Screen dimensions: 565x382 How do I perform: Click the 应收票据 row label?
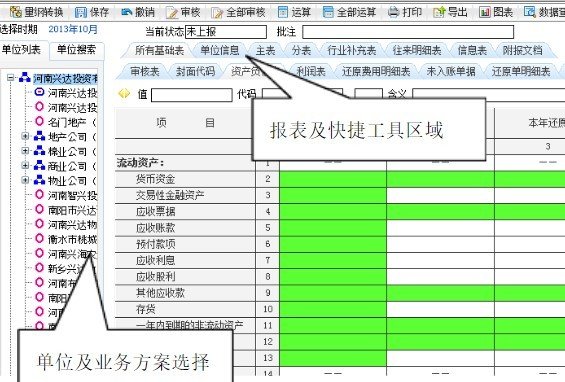pyautogui.click(x=155, y=211)
